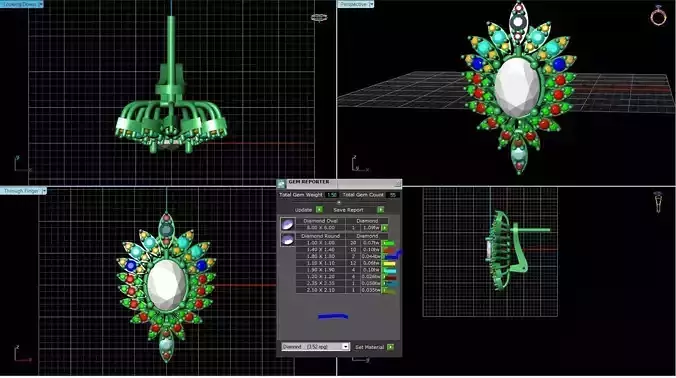Click the 2.10 X 2.10 size cell
Screen dimensions: 676x378
coord(320,291)
